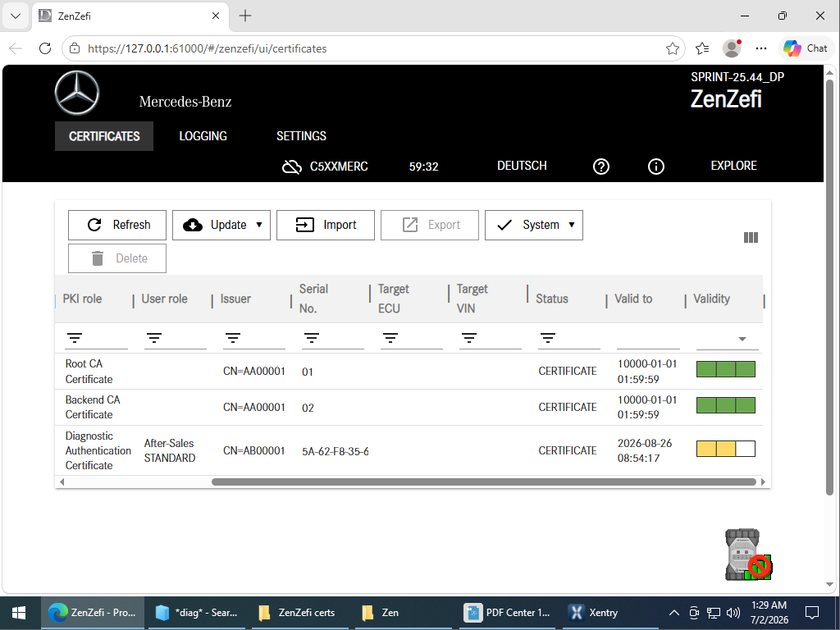The image size is (840, 630).
Task: Open PDF Center in the taskbar
Action: 508,612
